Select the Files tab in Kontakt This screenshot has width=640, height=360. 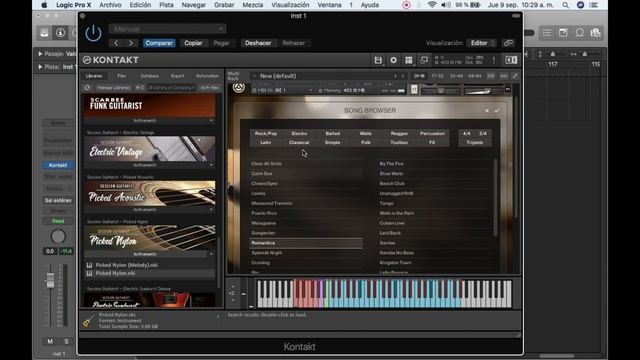(122, 76)
